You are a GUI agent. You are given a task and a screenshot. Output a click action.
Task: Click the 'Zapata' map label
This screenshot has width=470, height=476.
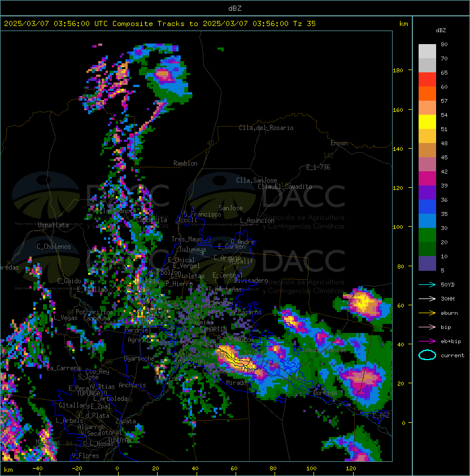point(125,421)
